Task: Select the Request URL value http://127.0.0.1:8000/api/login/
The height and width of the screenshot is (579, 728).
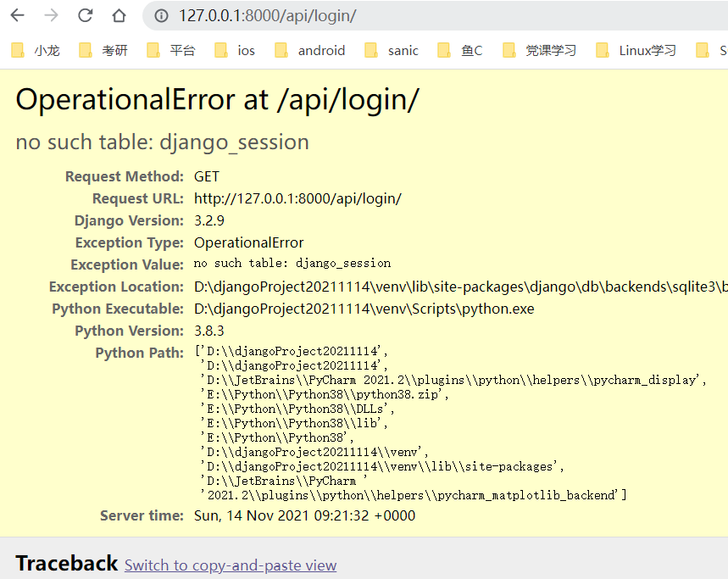Action: pos(297,198)
